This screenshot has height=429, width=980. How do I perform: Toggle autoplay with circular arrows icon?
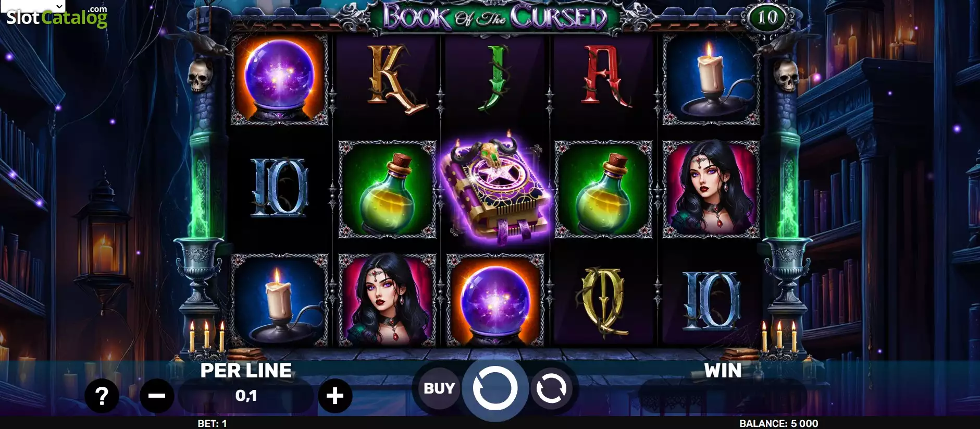(551, 389)
